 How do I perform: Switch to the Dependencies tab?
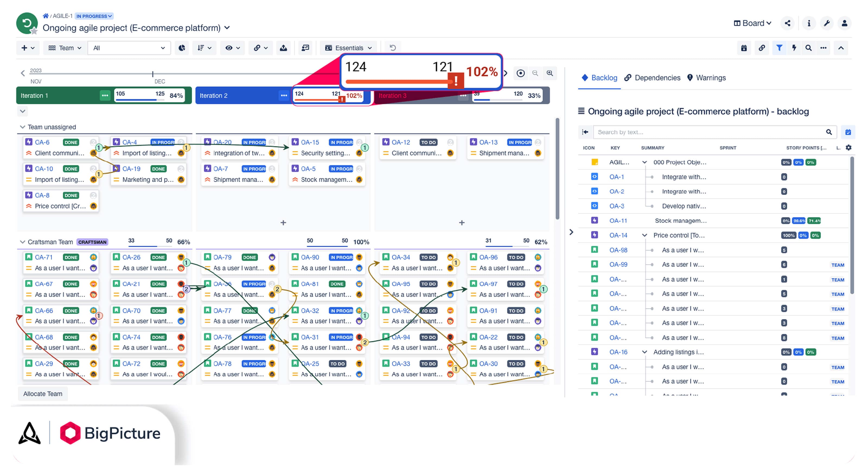coord(652,78)
